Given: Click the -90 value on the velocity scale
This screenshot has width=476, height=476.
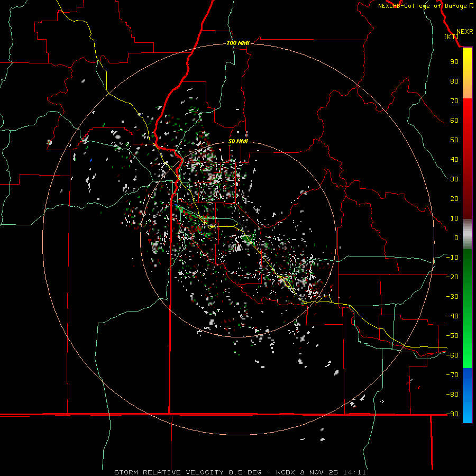Looking at the screenshot, I should [452, 414].
